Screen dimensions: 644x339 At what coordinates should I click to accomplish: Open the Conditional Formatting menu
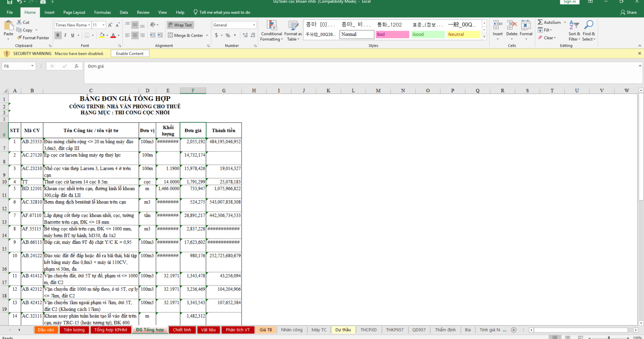(x=272, y=31)
